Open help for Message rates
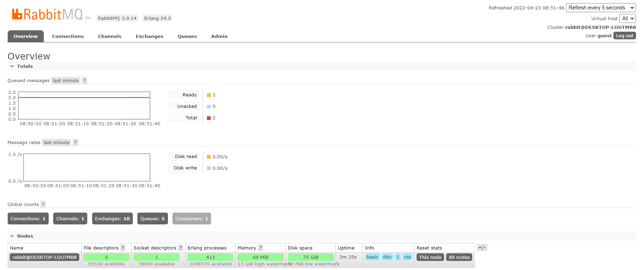 click(x=75, y=142)
